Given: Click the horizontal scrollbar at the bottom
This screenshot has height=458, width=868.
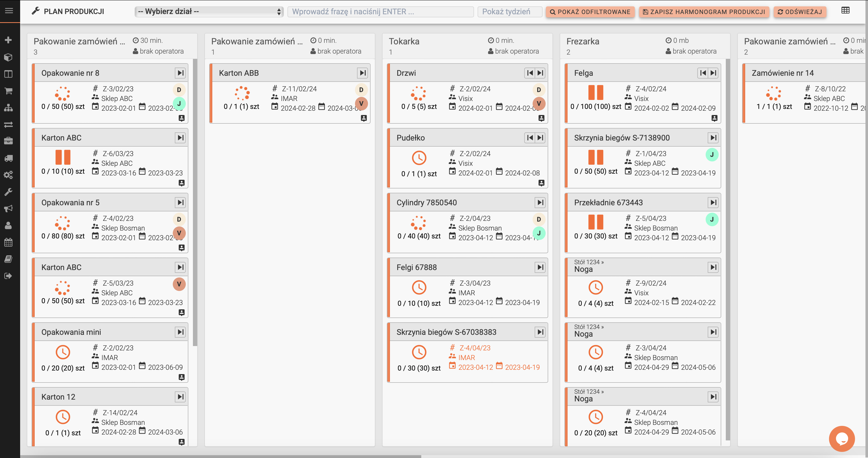Looking at the screenshot, I should (220, 456).
